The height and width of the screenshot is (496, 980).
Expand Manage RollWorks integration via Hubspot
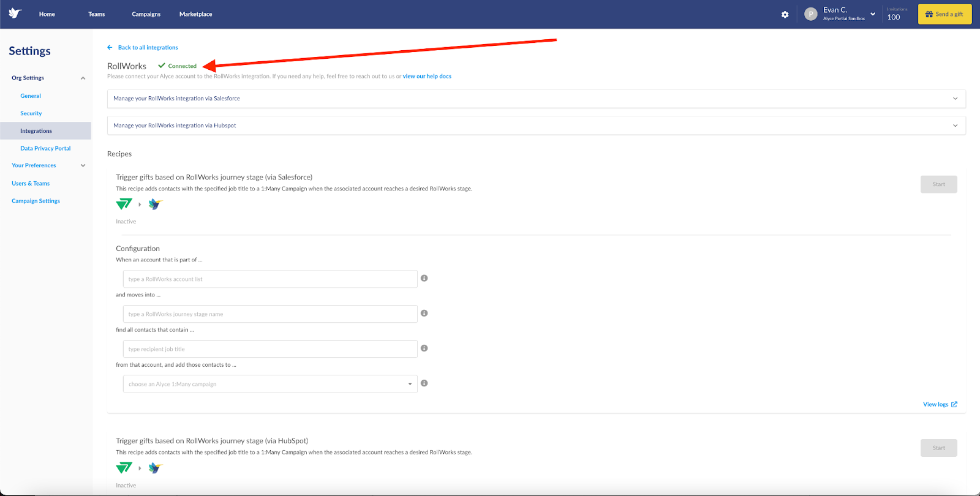[537, 126]
